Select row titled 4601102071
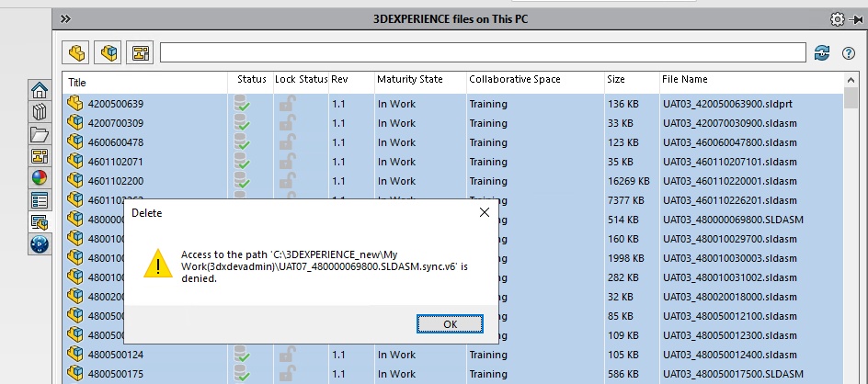The height and width of the screenshot is (384, 868). (452, 162)
